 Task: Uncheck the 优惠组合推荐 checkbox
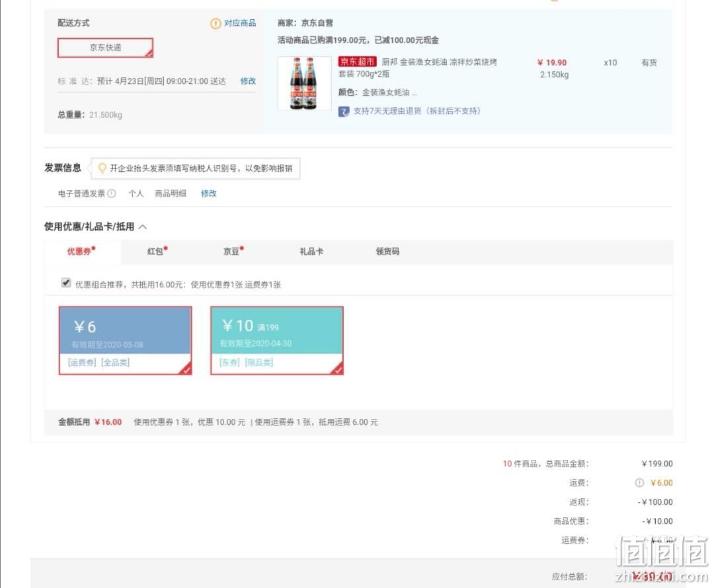(x=66, y=283)
